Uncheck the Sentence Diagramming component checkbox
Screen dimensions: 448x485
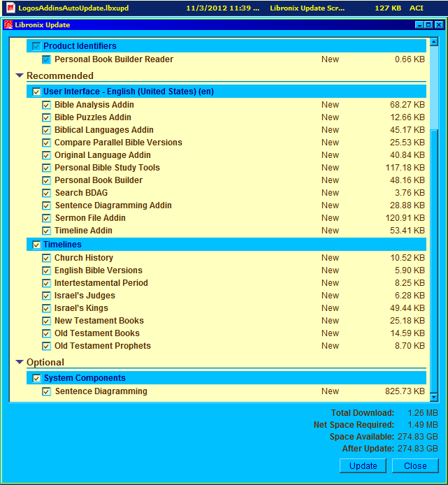coord(46,391)
